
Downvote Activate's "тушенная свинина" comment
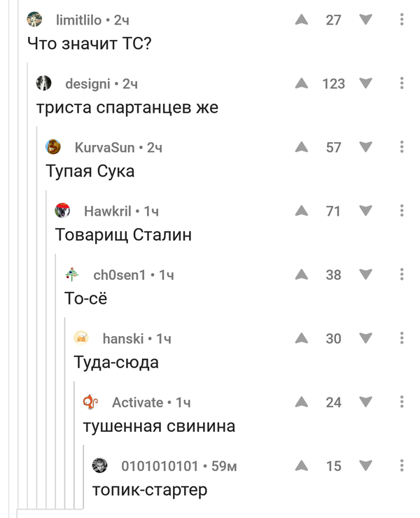pyautogui.click(x=365, y=402)
